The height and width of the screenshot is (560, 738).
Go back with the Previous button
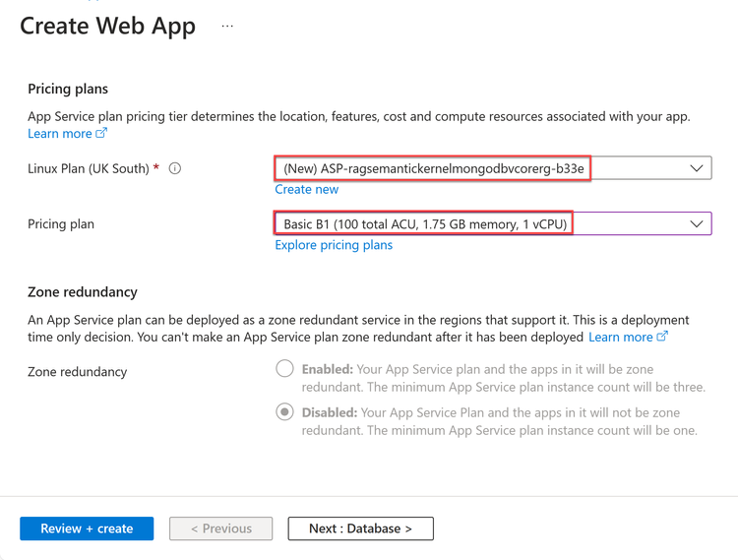(221, 529)
